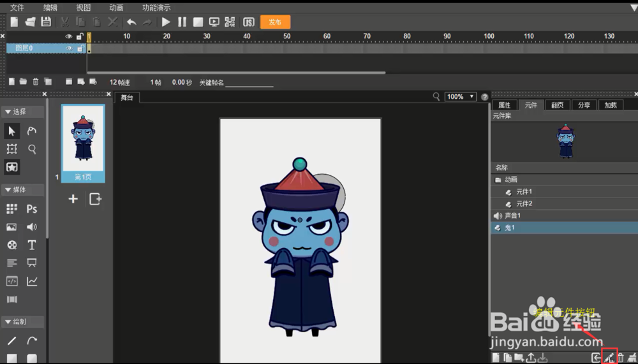Image resolution: width=638 pixels, height=364 pixels.
Task: Select the line drawing tool
Action: [x=11, y=340]
